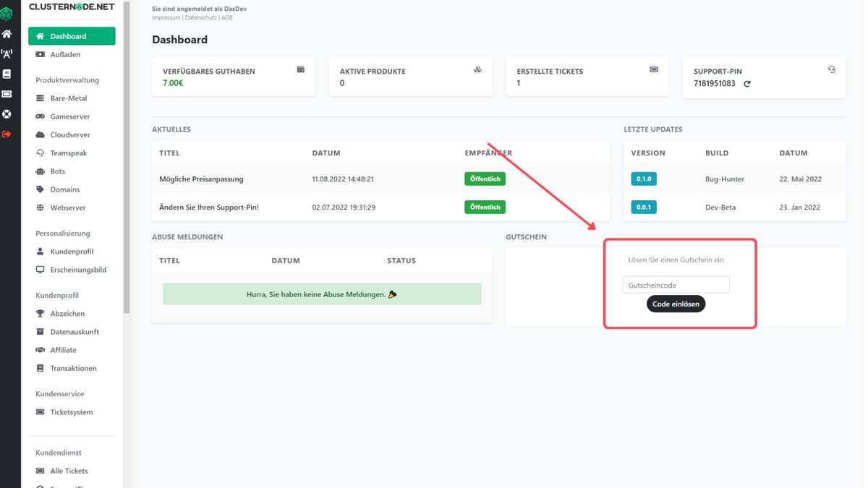Open the home icon in dark rail

tap(7, 33)
